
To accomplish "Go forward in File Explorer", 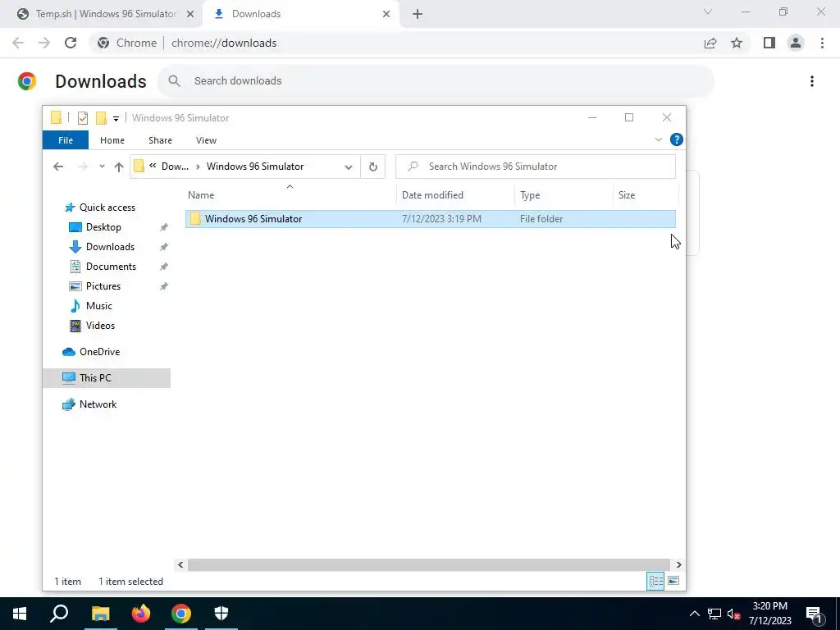I will tap(83, 167).
